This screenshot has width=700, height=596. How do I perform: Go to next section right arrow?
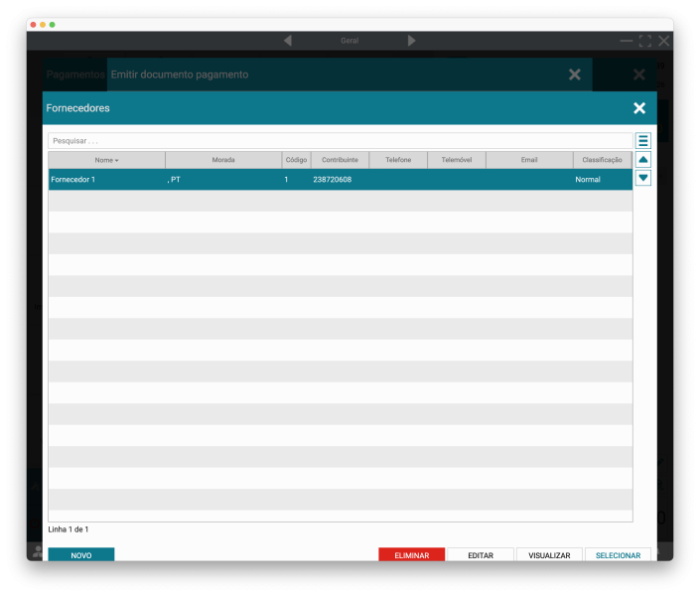(411, 41)
